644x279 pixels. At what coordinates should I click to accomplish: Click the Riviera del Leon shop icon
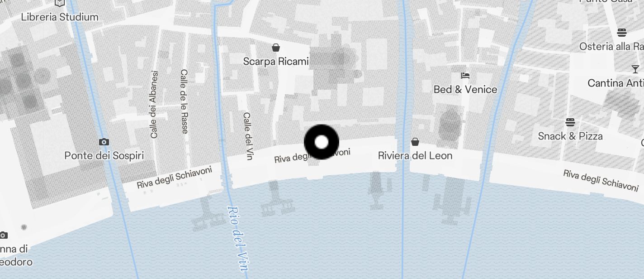point(415,142)
